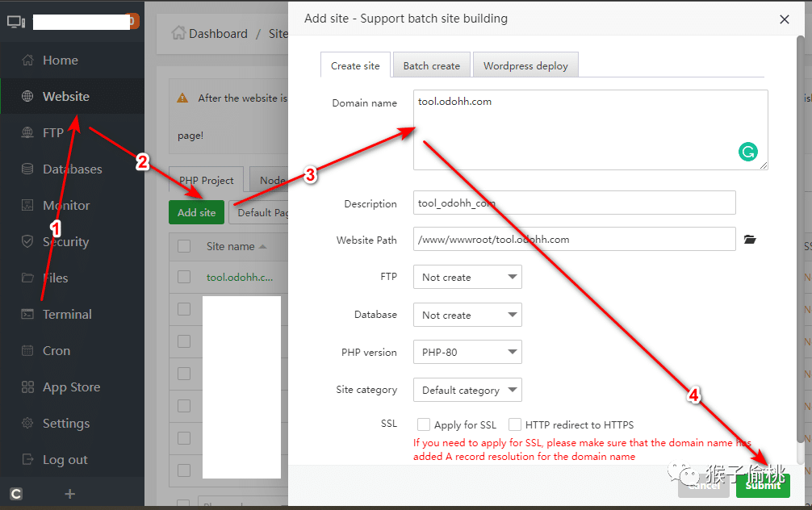This screenshot has height=510, width=812.
Task: Click the Submit button
Action: tap(763, 485)
